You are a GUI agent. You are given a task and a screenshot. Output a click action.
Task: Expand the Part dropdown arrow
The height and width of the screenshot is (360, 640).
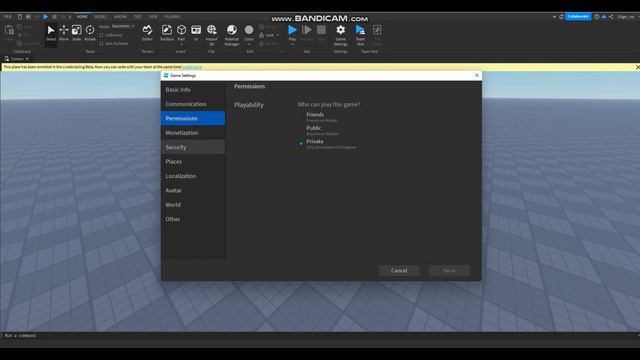181,44
